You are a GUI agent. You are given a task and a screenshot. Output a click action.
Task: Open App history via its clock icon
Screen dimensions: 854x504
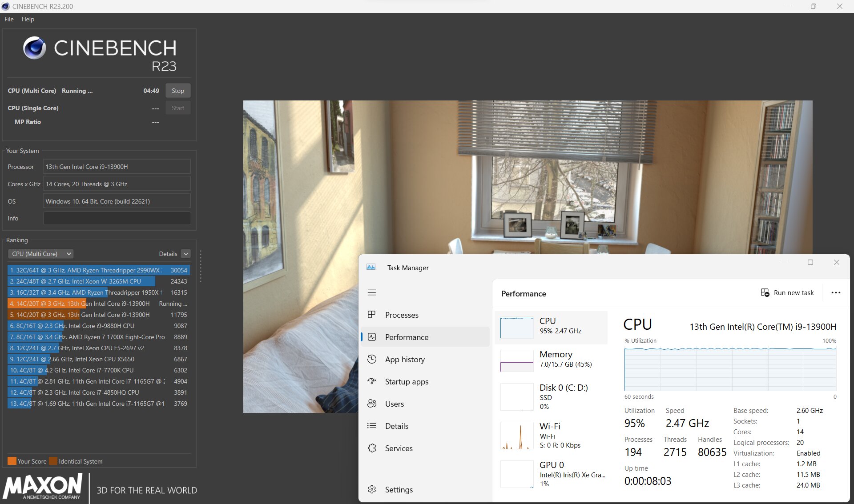372,359
